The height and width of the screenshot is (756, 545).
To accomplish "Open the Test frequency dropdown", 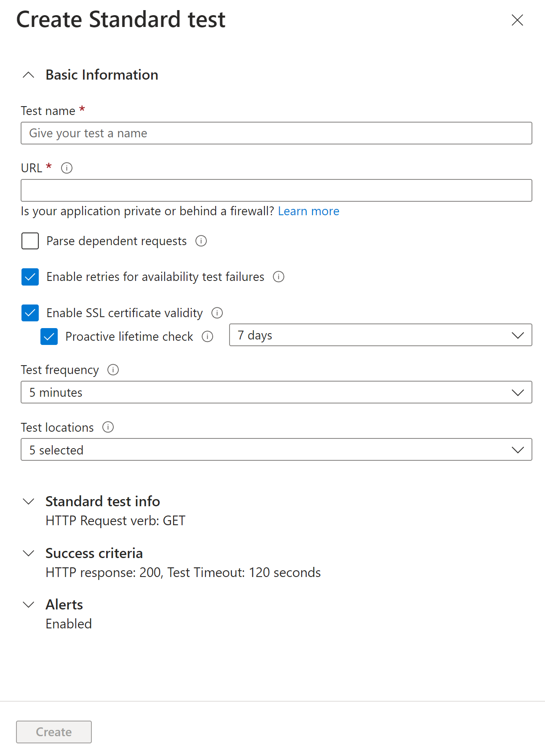I will 276,393.
